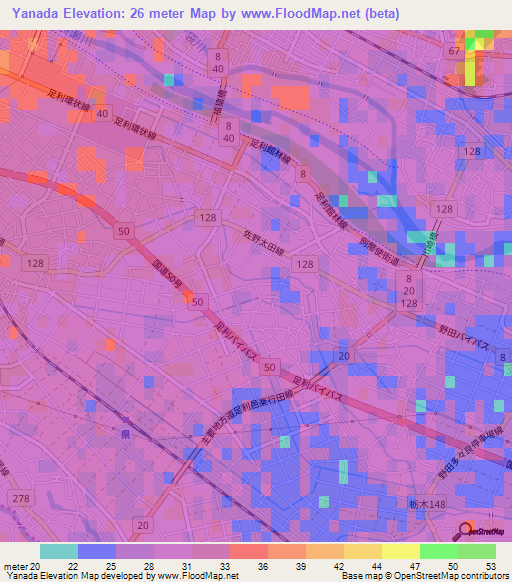
Task: Click the blue 22–25 meter legend swatch
Action: pyautogui.click(x=97, y=551)
